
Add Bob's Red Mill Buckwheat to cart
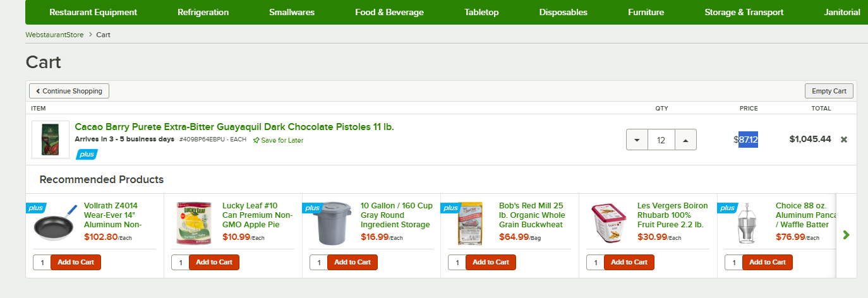pyautogui.click(x=491, y=262)
